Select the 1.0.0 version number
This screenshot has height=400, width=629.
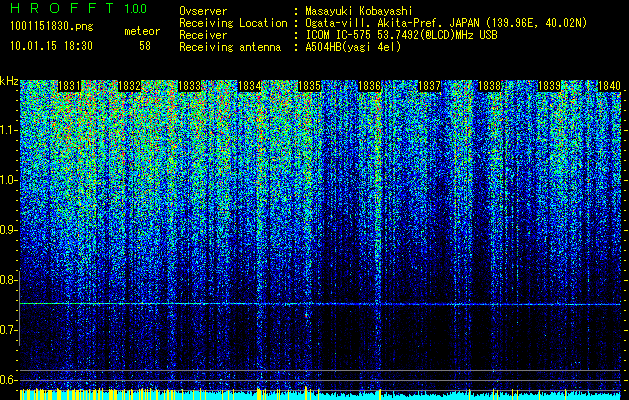pyautogui.click(x=136, y=9)
